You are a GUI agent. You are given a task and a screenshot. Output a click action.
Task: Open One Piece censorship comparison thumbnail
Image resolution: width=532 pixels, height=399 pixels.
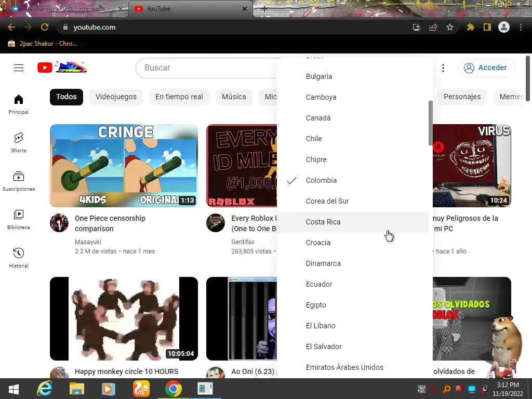(124, 166)
